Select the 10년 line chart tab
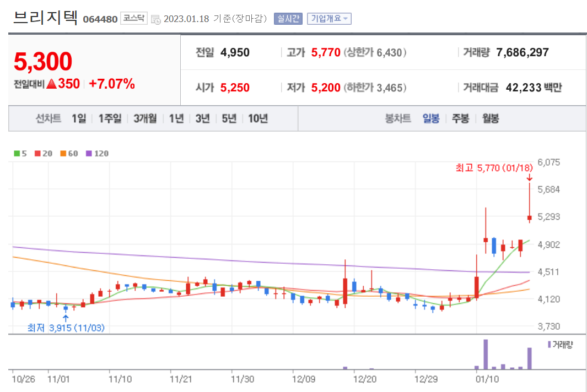This screenshot has width=587, height=392. 258,118
